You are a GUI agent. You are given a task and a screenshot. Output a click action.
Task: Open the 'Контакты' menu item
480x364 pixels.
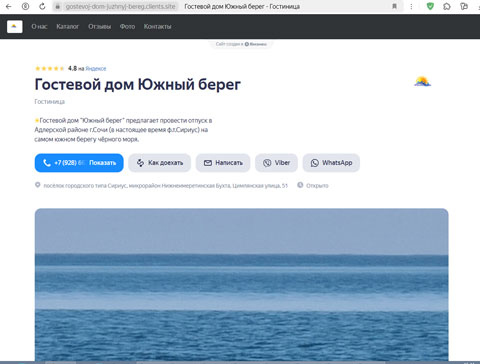coord(157,26)
